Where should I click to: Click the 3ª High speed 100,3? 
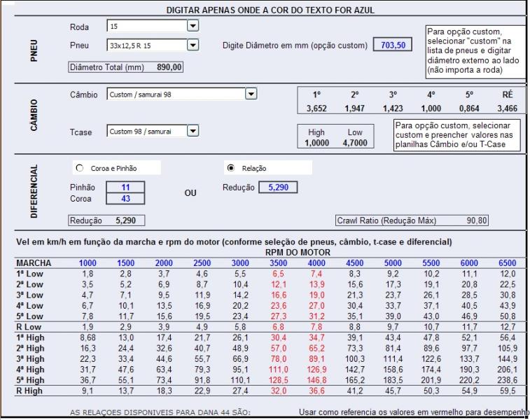click(x=355, y=359)
